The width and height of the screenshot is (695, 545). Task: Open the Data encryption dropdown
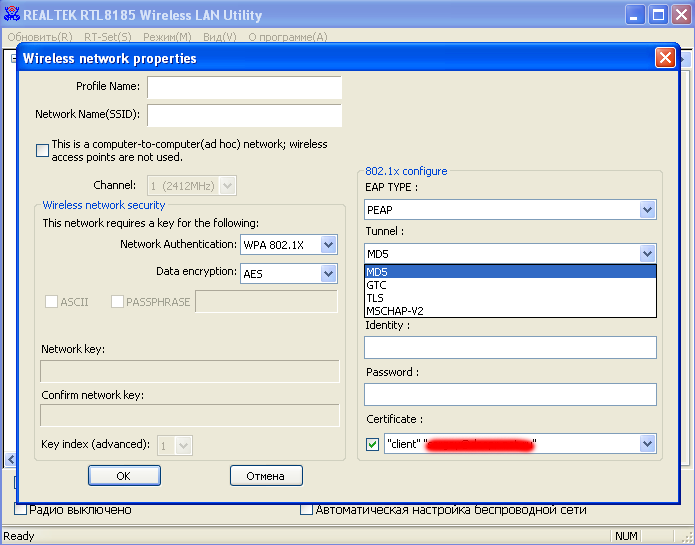point(328,273)
